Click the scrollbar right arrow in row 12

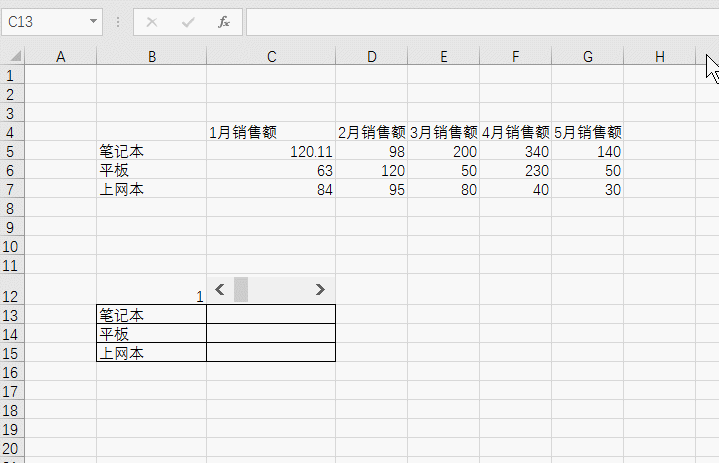(320, 289)
